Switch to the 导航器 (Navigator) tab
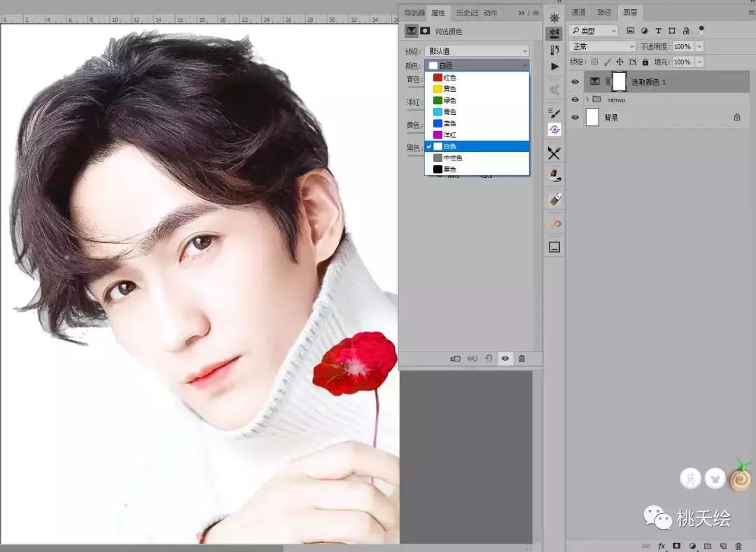 coord(414,13)
